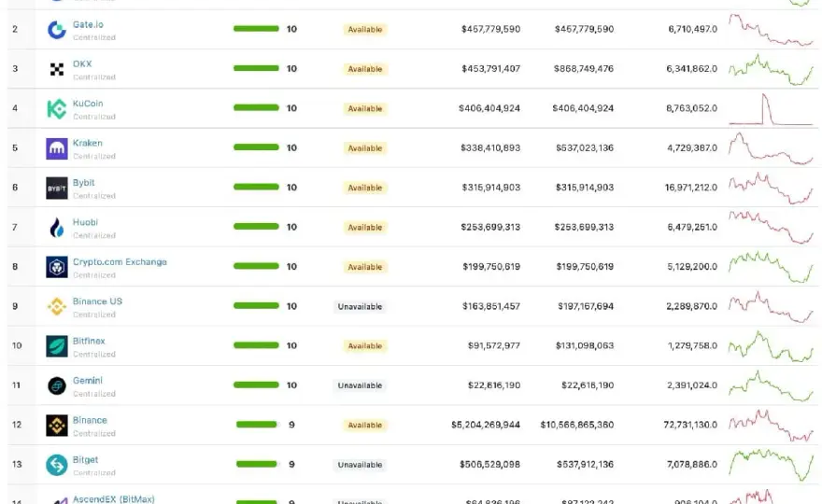Viewport: 822px width, 504px height.
Task: Click Bitget trust score bar
Action: click(256, 464)
